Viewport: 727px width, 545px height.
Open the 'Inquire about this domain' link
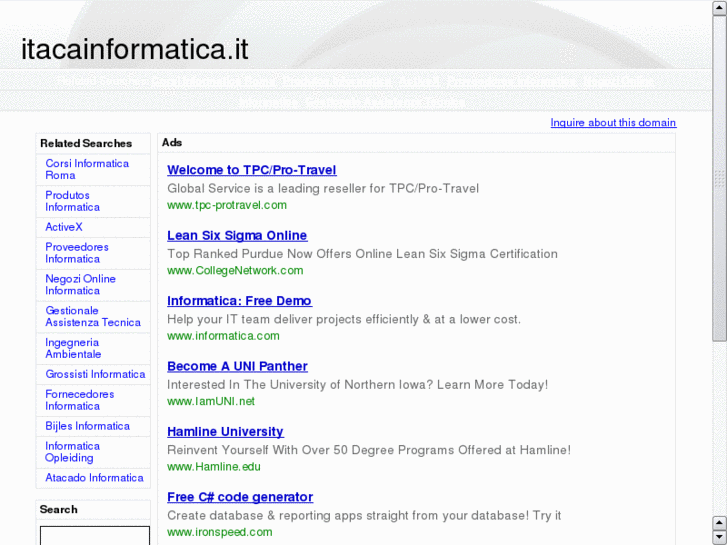click(613, 122)
